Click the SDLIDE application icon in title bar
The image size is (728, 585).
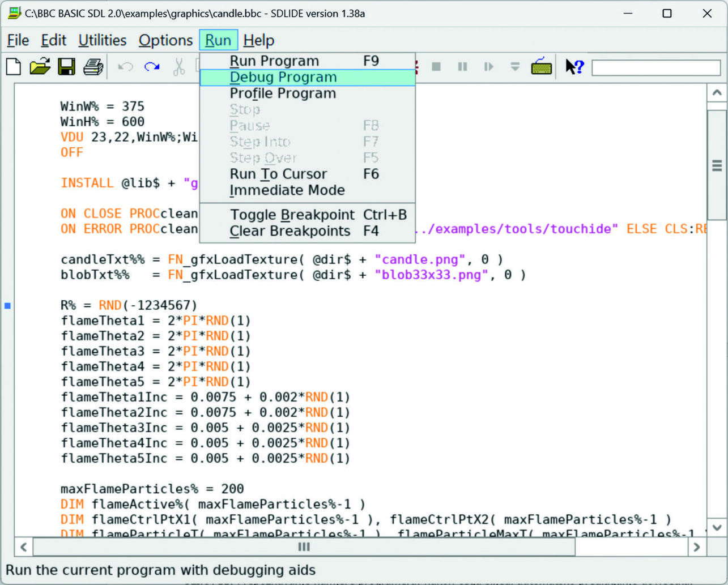coord(14,13)
